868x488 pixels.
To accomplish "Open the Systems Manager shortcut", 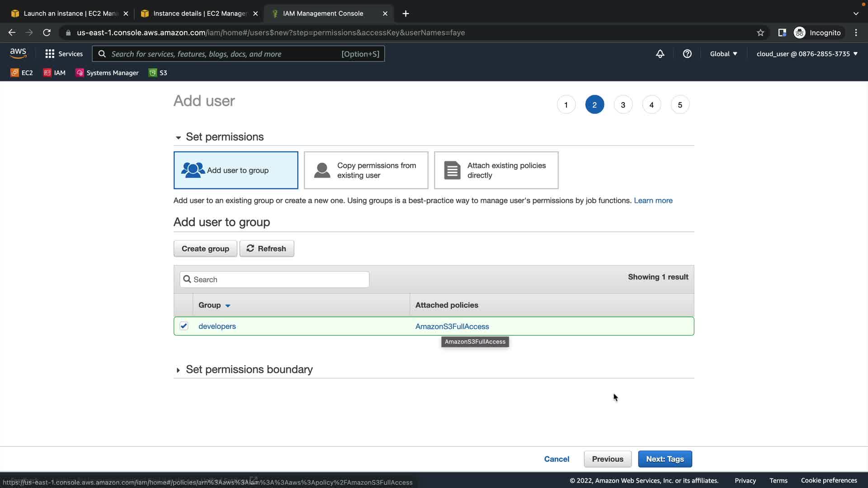I will point(107,73).
